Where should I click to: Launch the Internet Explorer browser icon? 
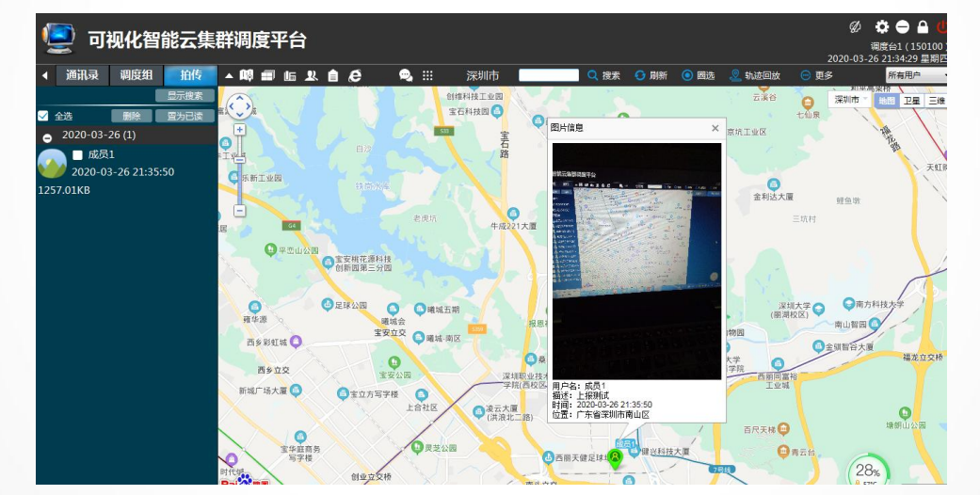pos(355,75)
